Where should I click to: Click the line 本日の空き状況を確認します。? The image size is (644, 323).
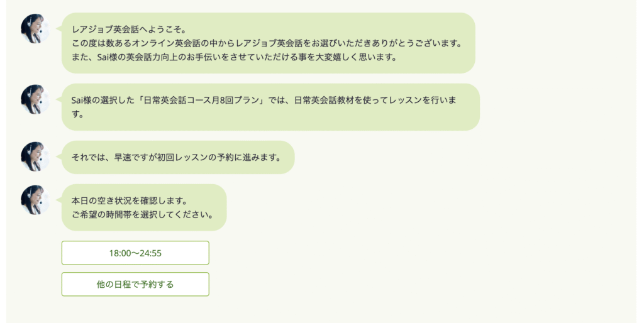[130, 201]
